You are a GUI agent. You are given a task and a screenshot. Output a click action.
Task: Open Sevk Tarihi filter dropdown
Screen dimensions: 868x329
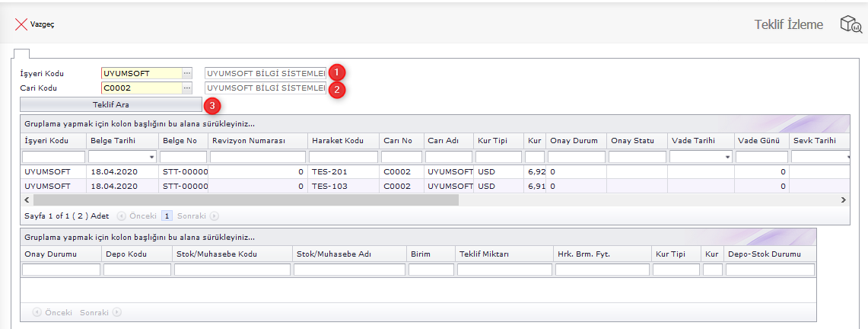pos(847,157)
